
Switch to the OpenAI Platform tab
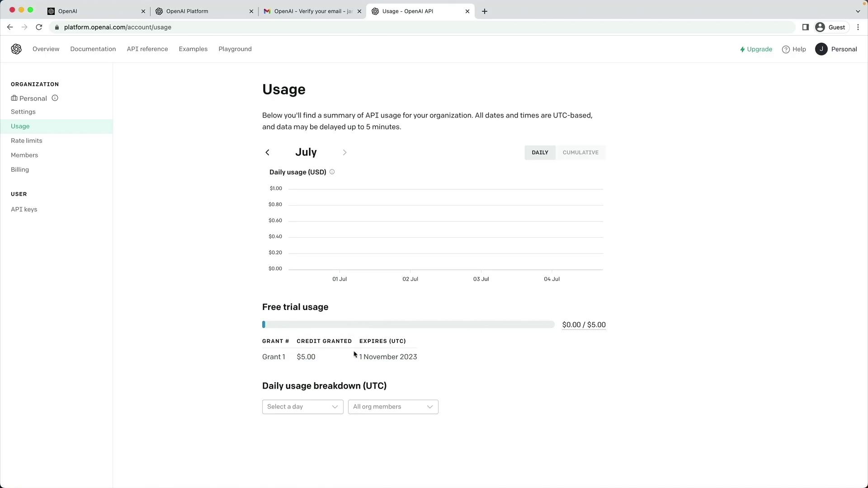click(203, 11)
